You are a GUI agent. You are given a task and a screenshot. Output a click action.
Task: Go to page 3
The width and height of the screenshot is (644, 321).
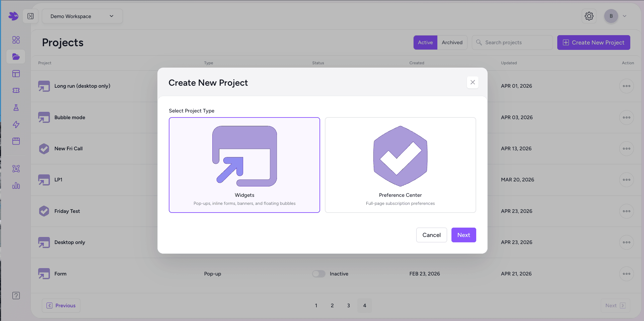pyautogui.click(x=348, y=306)
